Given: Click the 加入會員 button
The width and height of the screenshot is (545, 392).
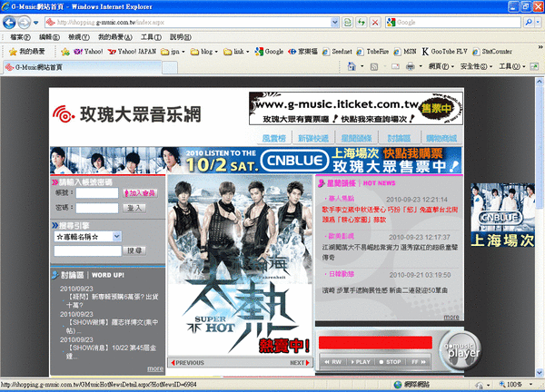Looking at the screenshot, I should 141,193.
